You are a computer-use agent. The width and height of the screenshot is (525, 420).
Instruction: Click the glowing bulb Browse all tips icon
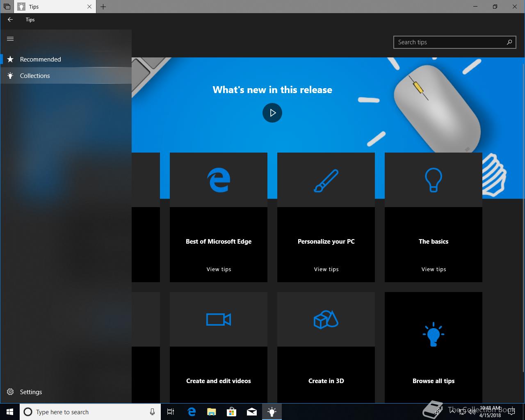click(434, 335)
